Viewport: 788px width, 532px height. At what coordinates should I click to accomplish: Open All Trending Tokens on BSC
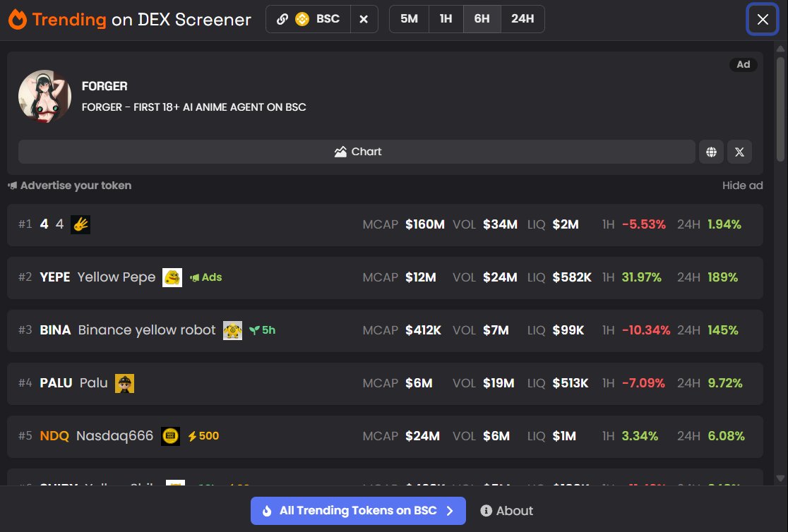[x=358, y=511]
